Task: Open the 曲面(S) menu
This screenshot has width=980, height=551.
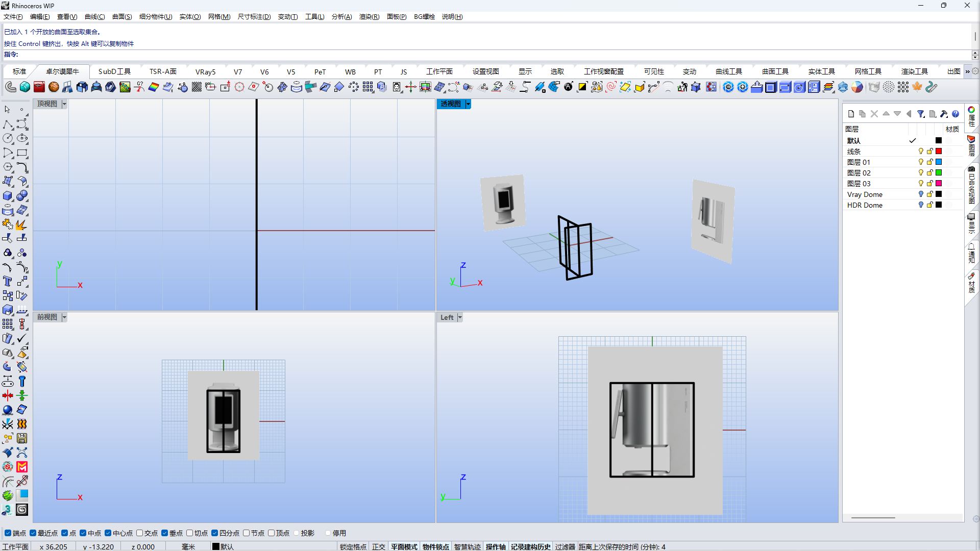Action: click(x=121, y=17)
